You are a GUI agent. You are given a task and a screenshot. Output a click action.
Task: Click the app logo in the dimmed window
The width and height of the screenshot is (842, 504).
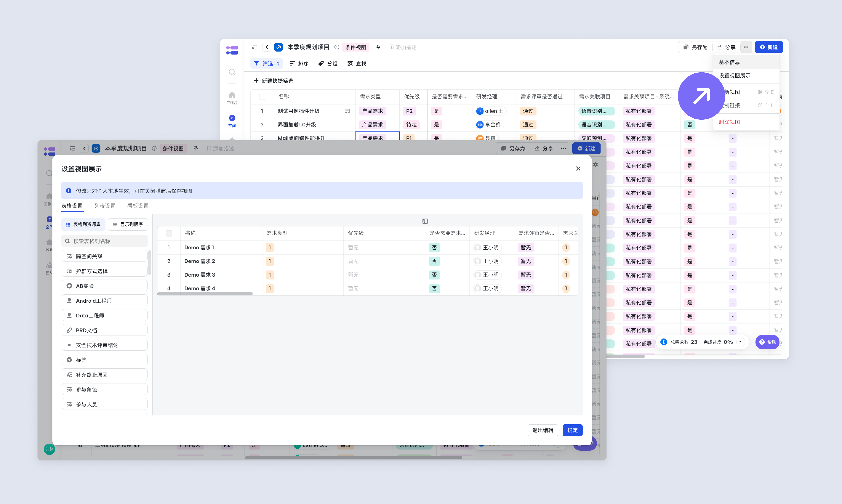tap(50, 151)
